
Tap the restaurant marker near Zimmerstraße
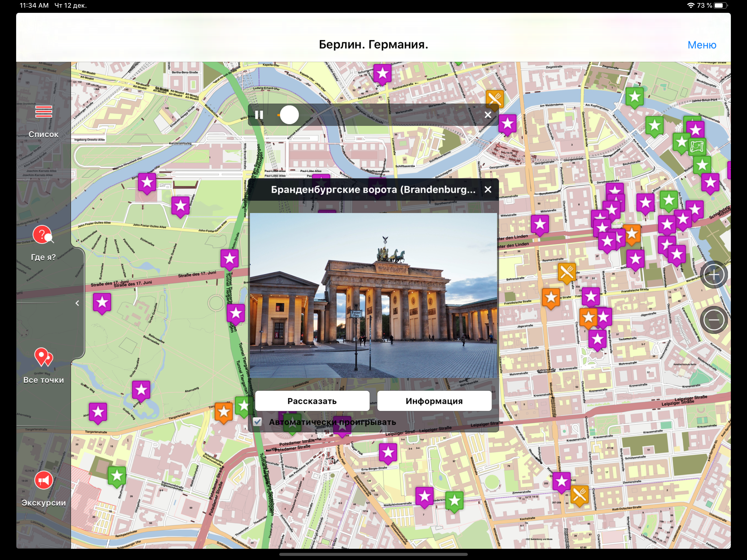579,495
